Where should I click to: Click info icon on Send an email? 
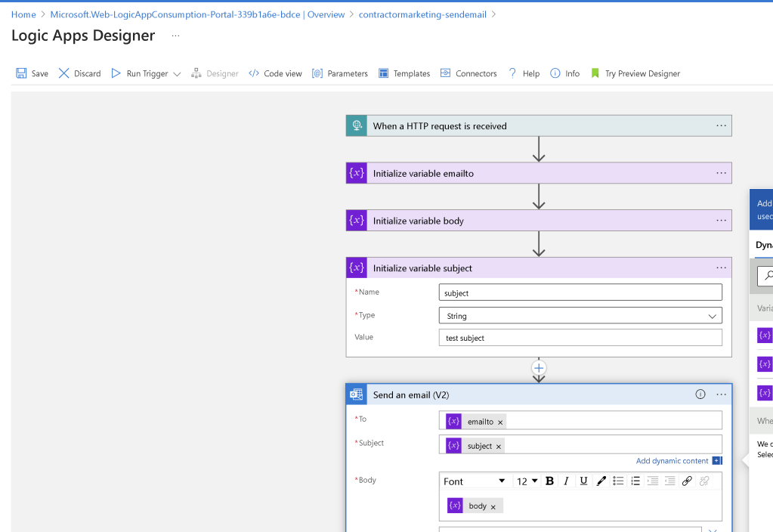click(700, 394)
